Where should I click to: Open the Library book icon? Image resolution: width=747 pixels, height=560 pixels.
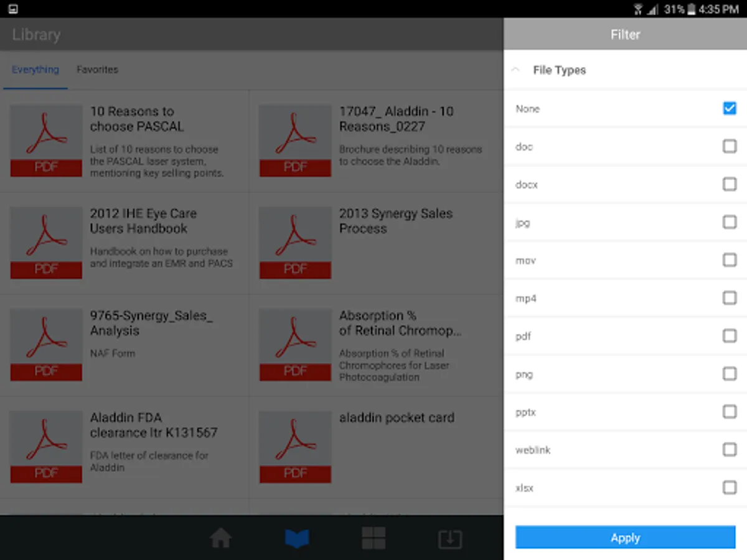point(297,538)
